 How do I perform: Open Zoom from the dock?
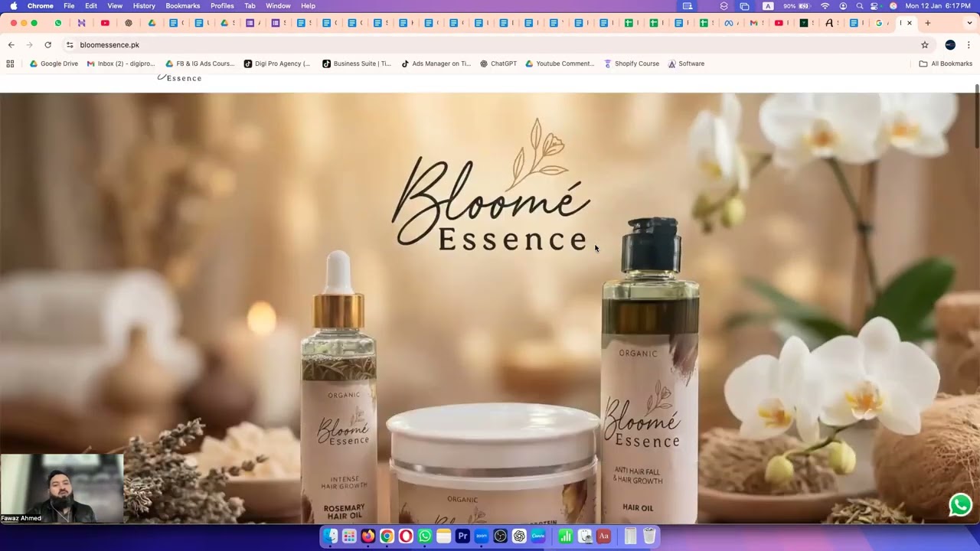coord(482,536)
